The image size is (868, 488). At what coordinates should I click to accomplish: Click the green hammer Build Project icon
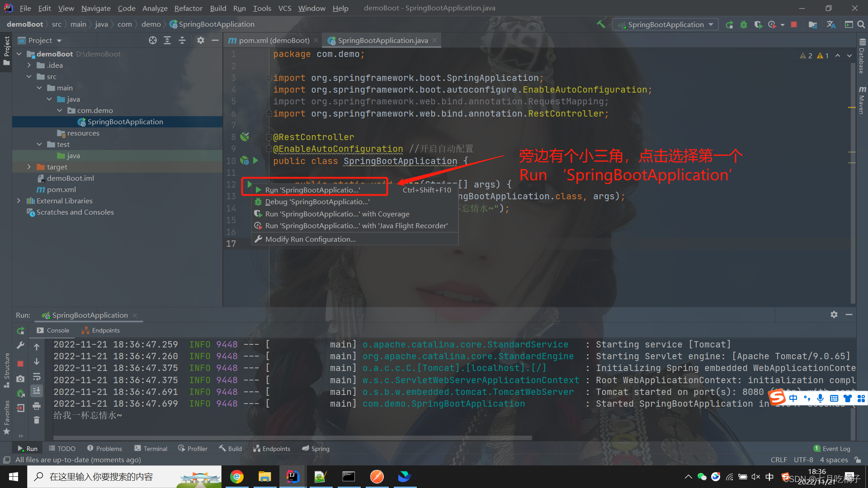tap(601, 24)
